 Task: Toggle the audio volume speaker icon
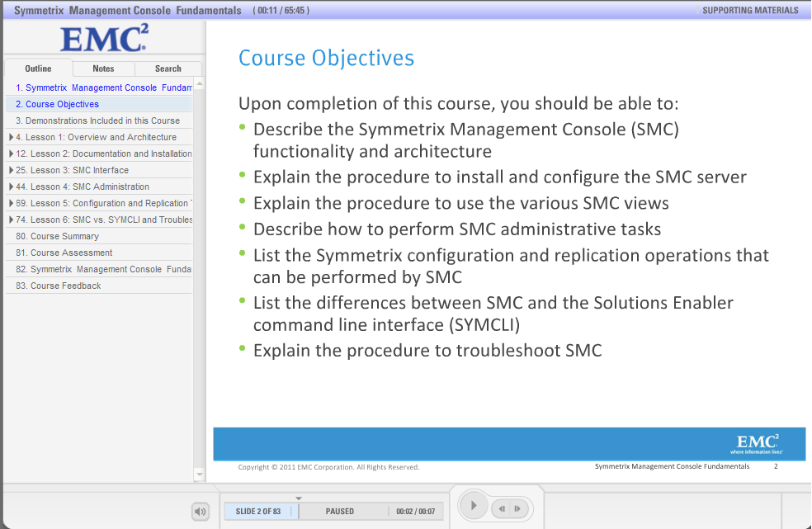coord(201,512)
